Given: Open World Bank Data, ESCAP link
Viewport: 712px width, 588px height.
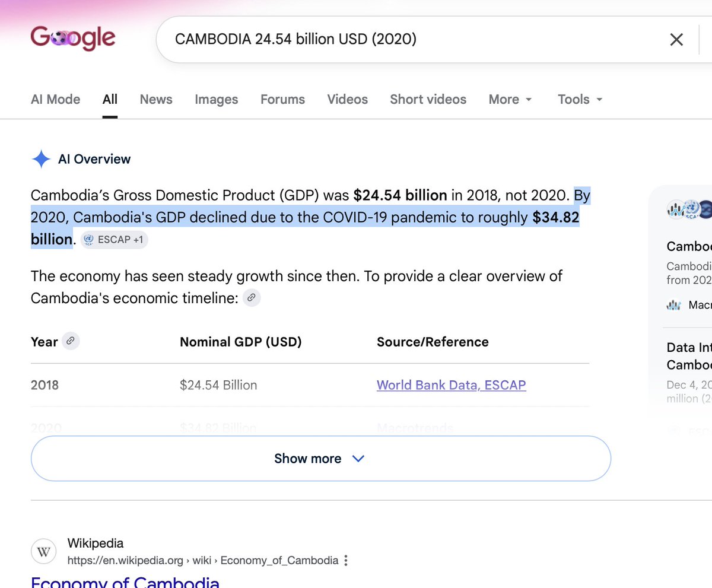Looking at the screenshot, I should coord(451,385).
